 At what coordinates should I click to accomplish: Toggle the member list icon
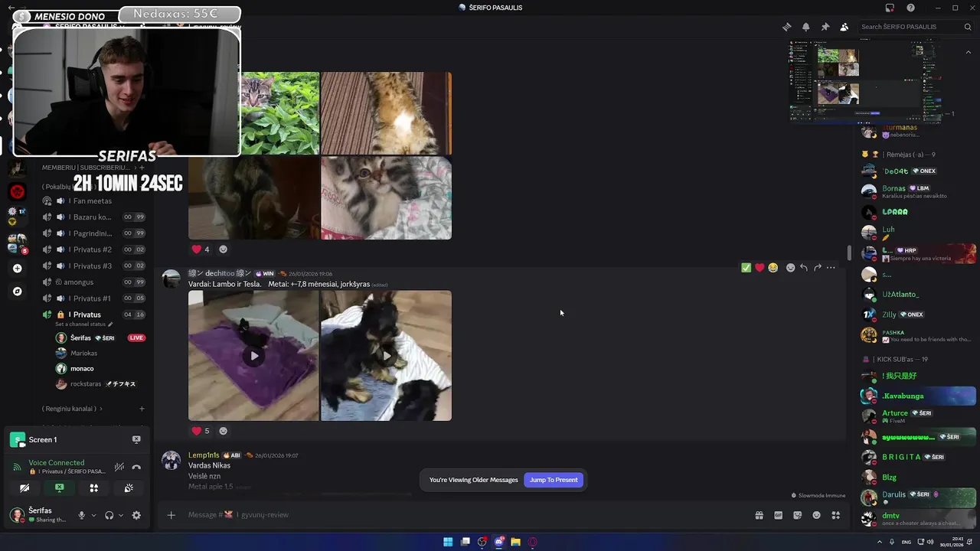point(844,27)
